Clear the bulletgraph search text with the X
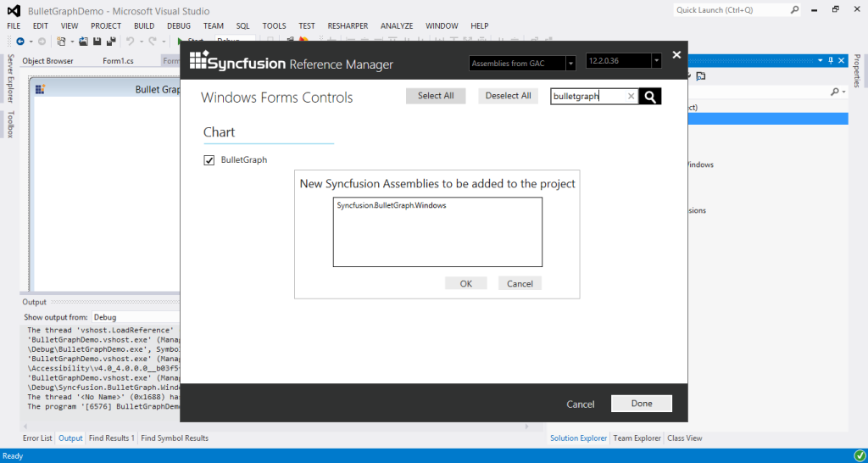This screenshot has height=463, width=868. point(631,97)
